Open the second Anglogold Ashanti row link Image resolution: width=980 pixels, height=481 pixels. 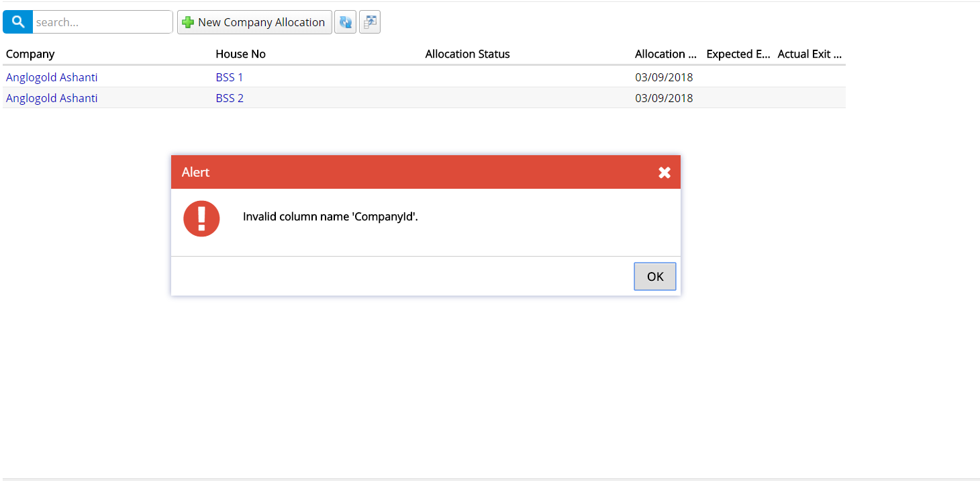52,98
